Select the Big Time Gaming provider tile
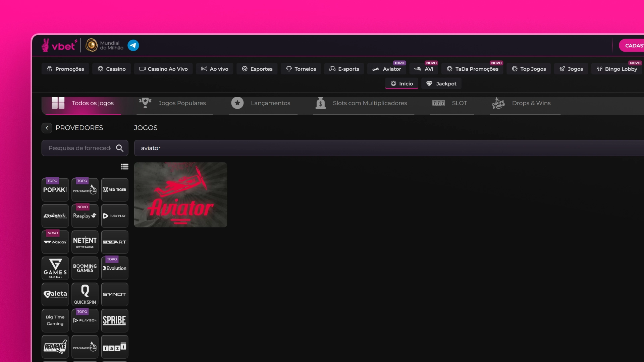The width and height of the screenshot is (644, 362). coord(55,320)
